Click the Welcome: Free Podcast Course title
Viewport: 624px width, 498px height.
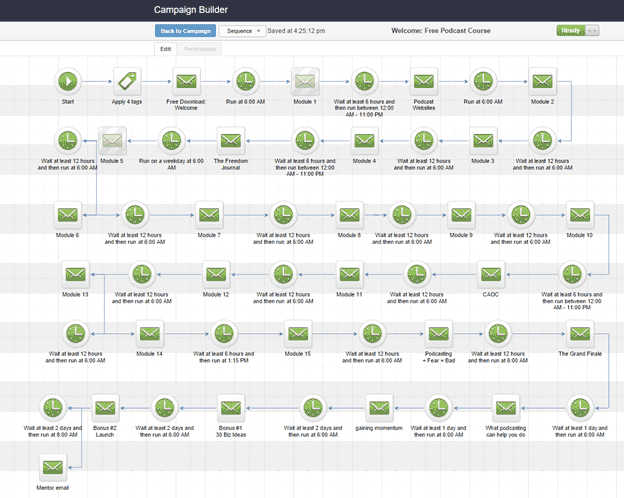441,31
